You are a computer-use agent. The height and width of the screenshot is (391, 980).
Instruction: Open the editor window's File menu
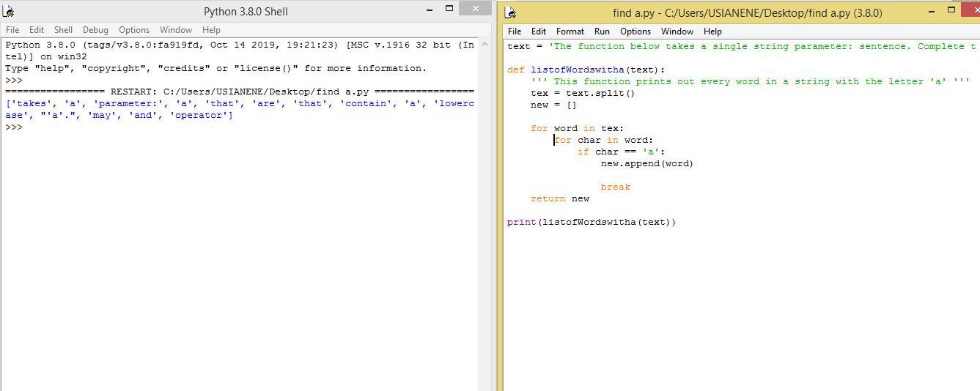[515, 31]
